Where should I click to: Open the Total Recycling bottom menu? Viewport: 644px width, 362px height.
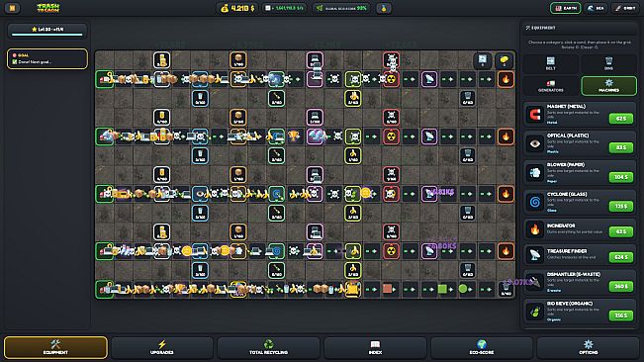268,347
